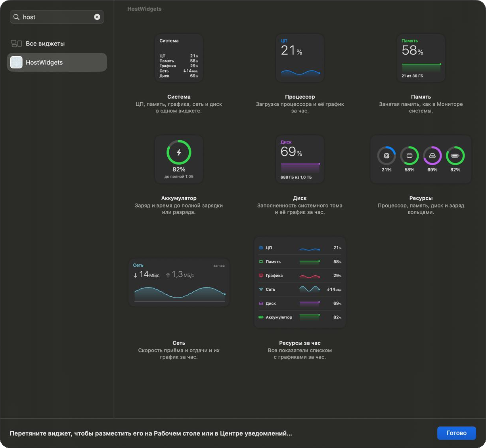Click the "HostWidgets" section header

tap(144, 9)
